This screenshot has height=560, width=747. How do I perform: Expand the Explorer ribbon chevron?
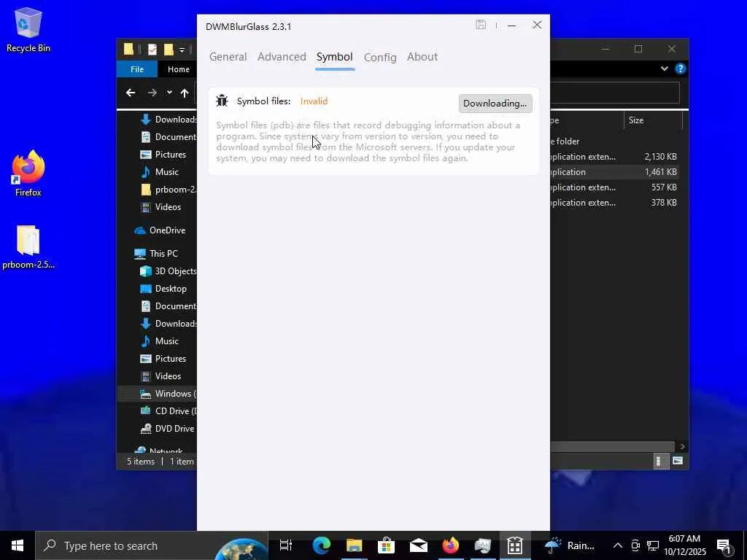[x=664, y=69]
